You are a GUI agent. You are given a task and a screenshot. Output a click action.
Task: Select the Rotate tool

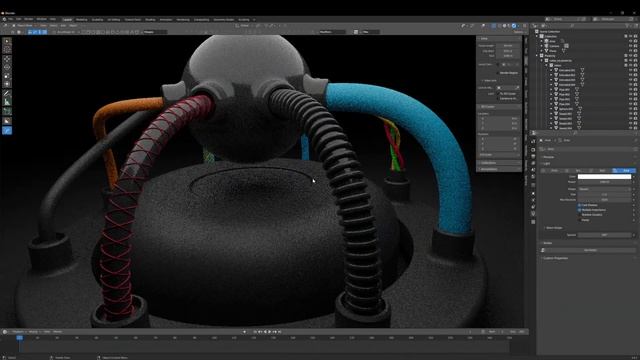click(x=7, y=68)
